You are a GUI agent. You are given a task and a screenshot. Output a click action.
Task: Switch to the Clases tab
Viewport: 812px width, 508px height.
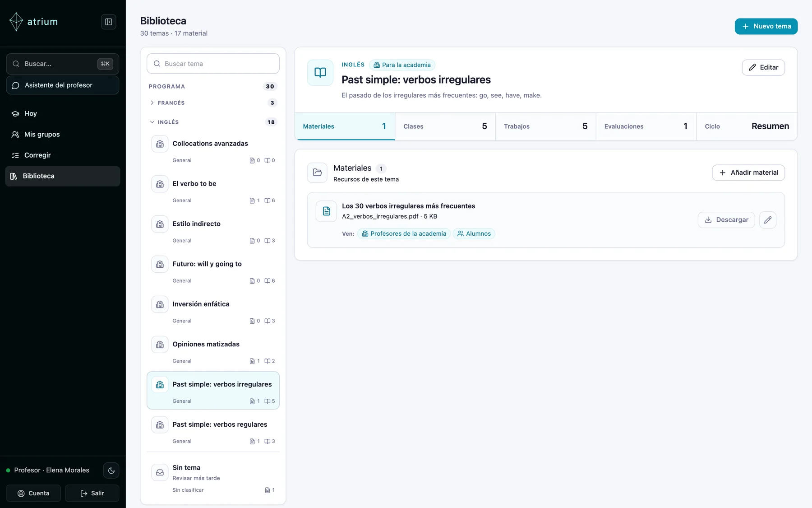click(x=445, y=126)
